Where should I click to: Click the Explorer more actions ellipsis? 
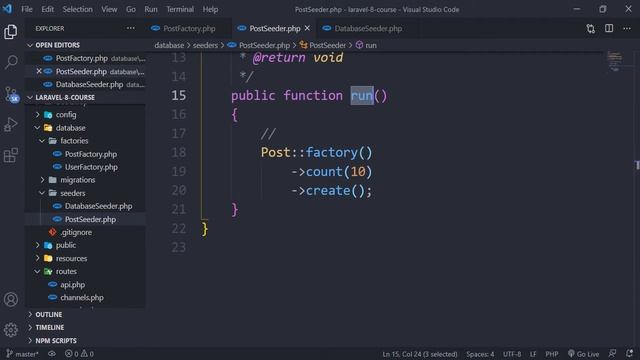(x=131, y=28)
